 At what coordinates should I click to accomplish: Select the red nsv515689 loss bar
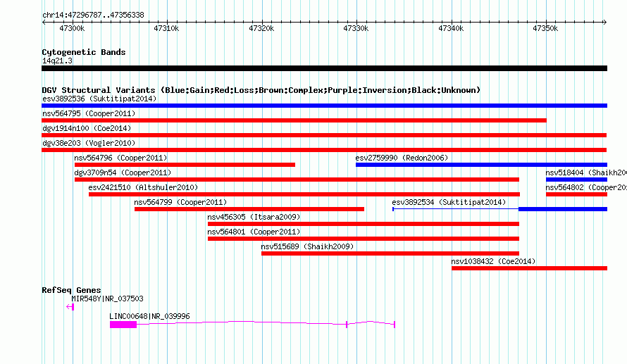pos(390,253)
